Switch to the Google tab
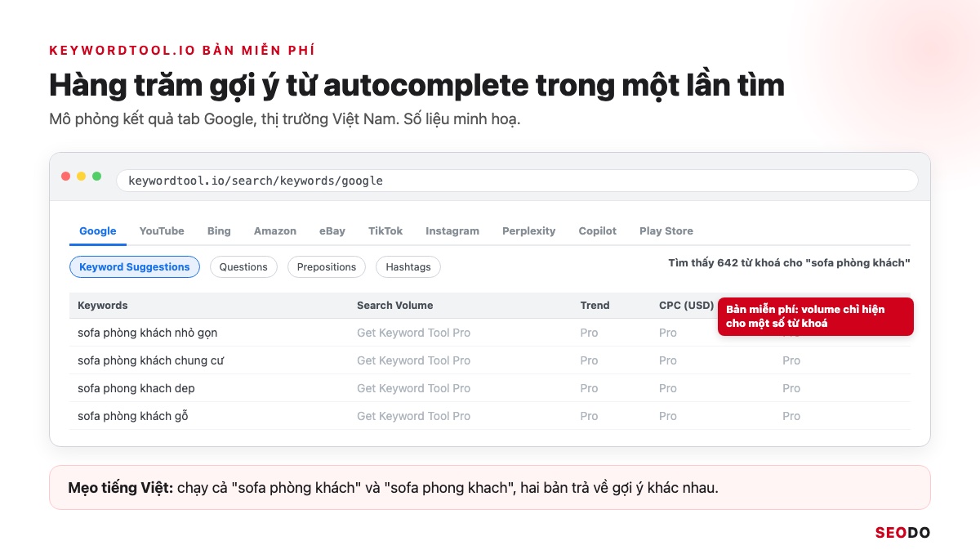 click(x=98, y=231)
